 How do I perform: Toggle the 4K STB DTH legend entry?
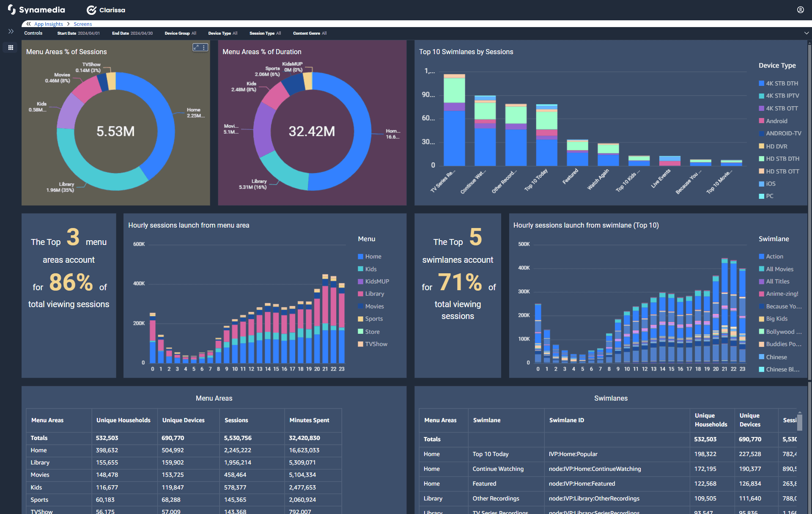[x=782, y=83]
